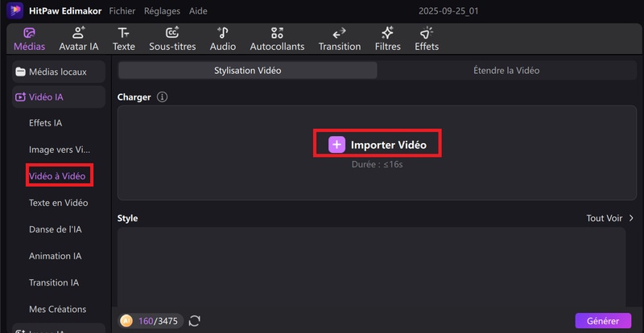The image size is (644, 333).
Task: Click the info icon beside Charger
Action: [162, 97]
